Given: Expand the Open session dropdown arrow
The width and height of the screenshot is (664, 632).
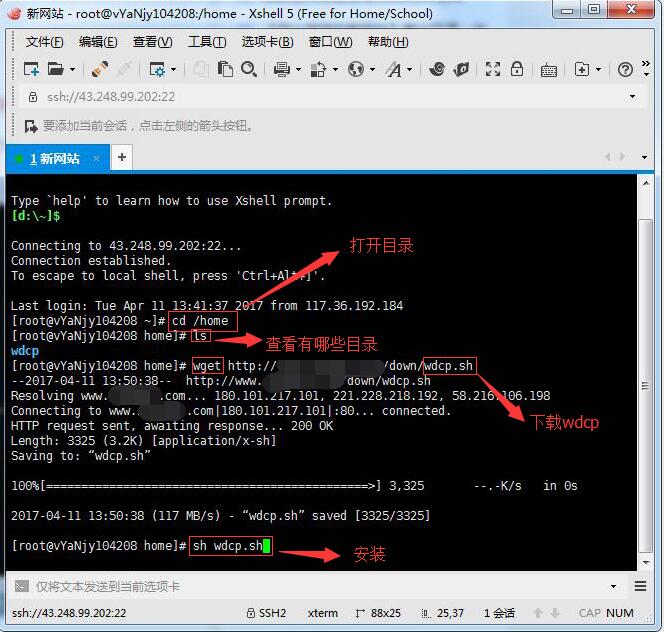Looking at the screenshot, I should (72, 69).
